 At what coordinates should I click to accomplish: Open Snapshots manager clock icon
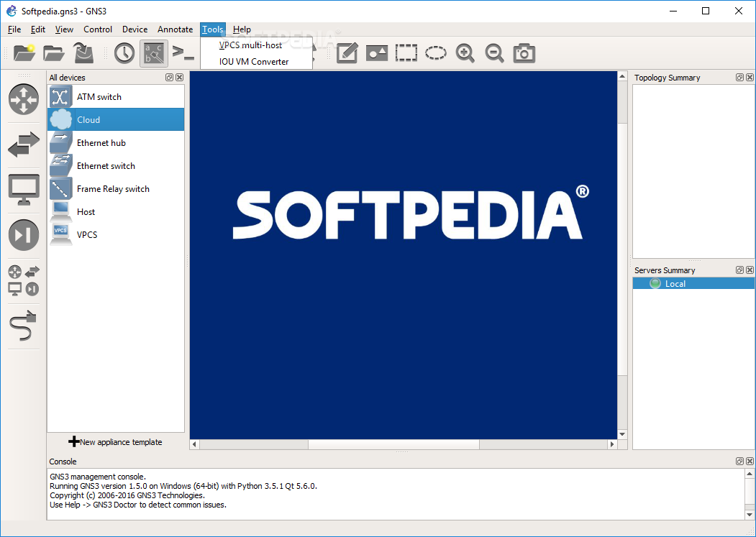point(124,52)
